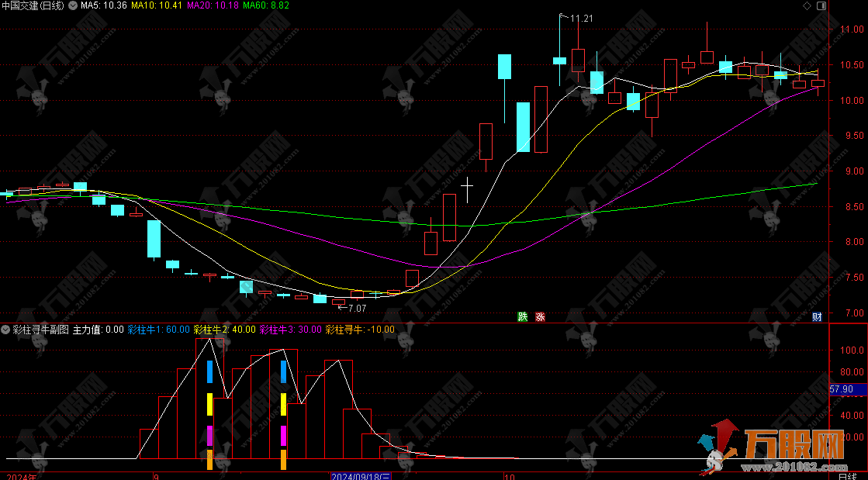Click the red 涨 marker icon

(x=540, y=316)
